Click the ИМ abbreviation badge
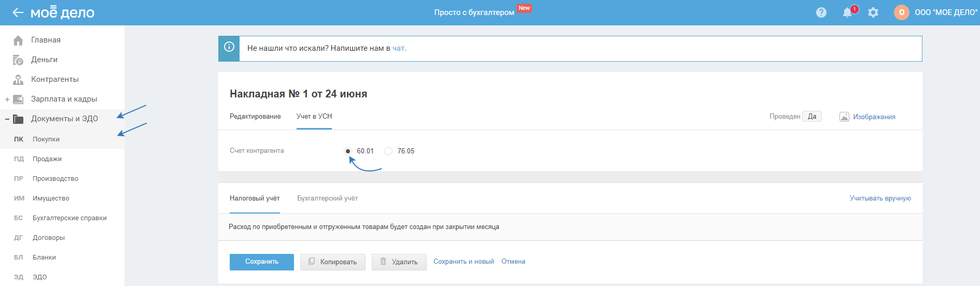The height and width of the screenshot is (286, 980). click(x=19, y=198)
